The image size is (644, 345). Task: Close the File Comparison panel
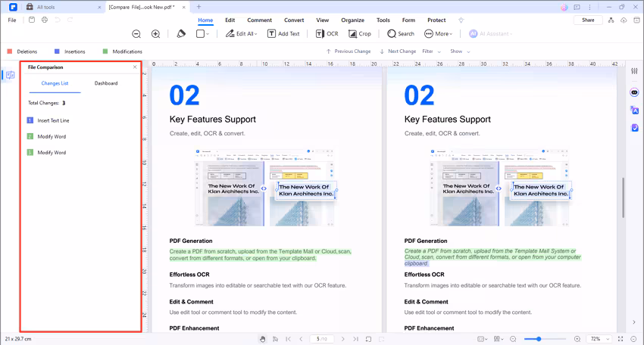tap(135, 67)
